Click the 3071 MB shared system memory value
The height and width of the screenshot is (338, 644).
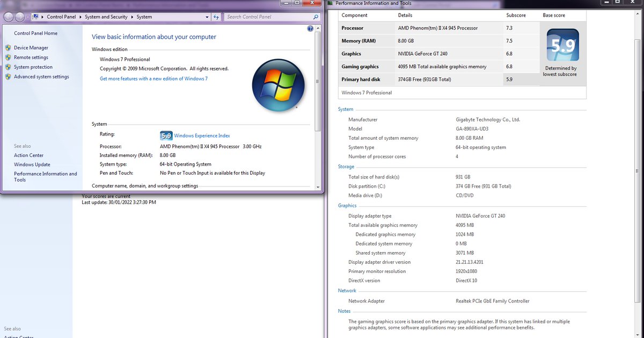coord(465,253)
